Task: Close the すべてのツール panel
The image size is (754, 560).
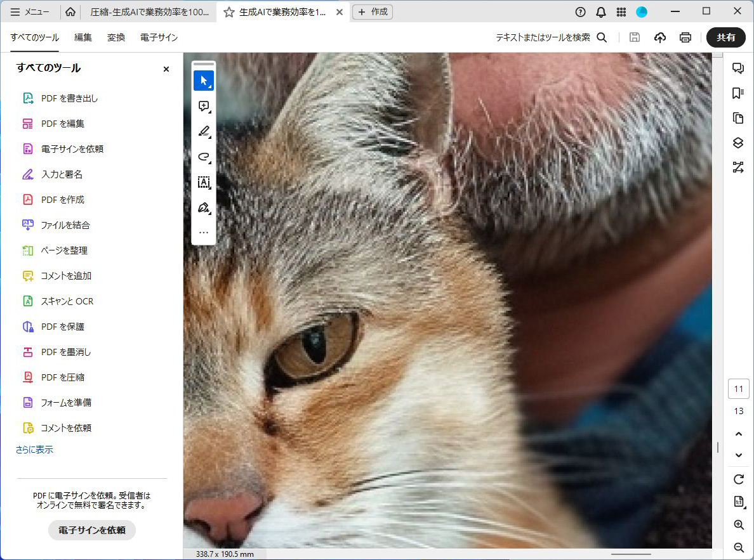Action: click(x=166, y=69)
